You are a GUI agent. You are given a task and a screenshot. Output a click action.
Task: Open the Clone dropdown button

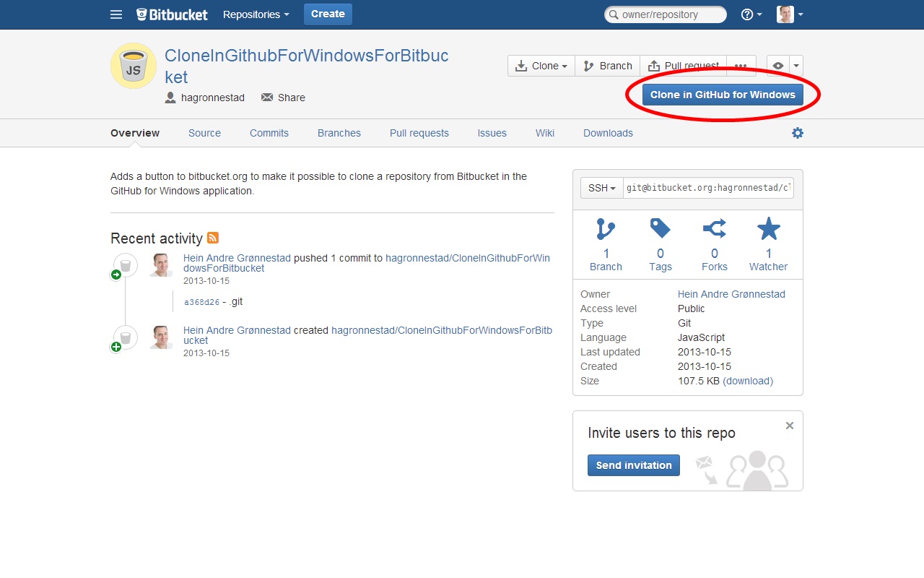tap(541, 66)
